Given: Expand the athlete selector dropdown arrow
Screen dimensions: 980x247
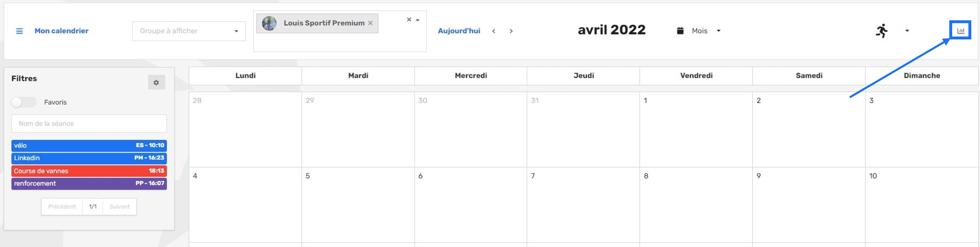Looking at the screenshot, I should (418, 20).
